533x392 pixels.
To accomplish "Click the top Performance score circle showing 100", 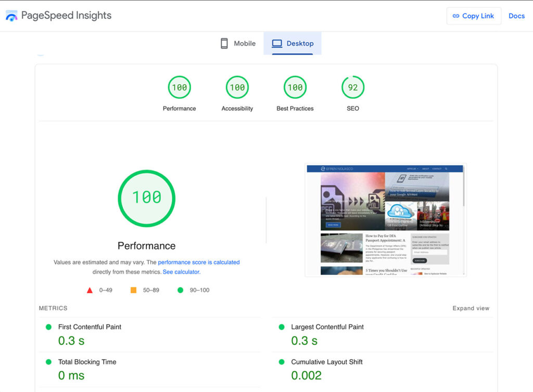I will [x=179, y=87].
